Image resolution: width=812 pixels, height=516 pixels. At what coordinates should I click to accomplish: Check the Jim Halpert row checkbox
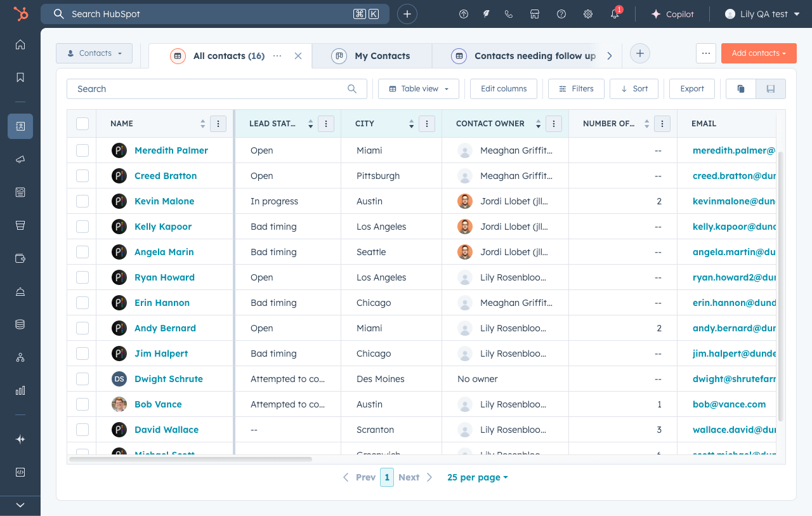pyautogui.click(x=82, y=354)
